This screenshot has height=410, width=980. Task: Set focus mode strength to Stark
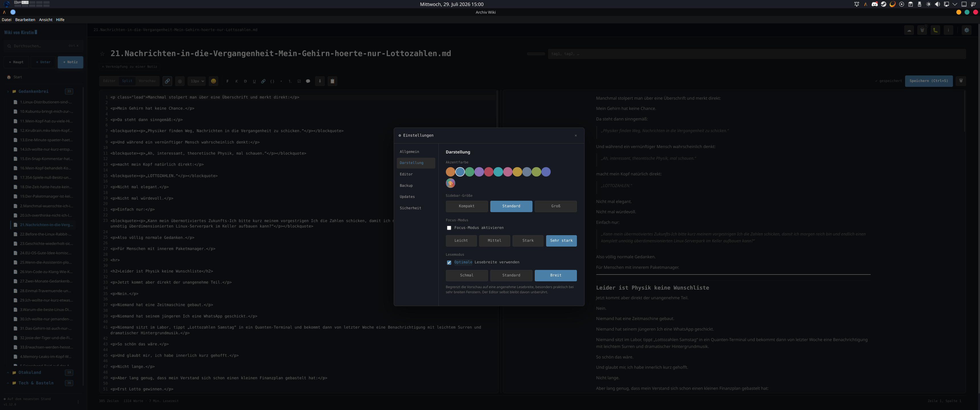click(528, 241)
